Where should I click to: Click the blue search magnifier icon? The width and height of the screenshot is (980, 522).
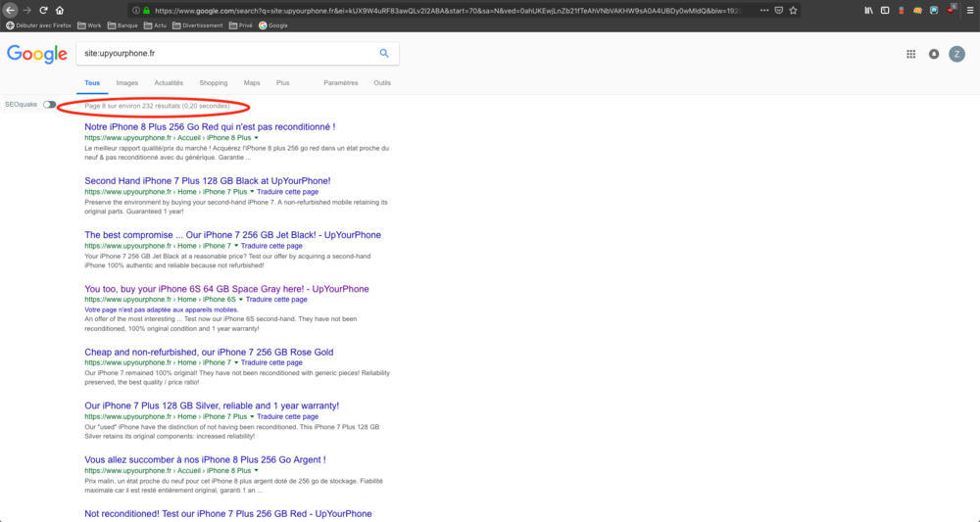click(384, 54)
